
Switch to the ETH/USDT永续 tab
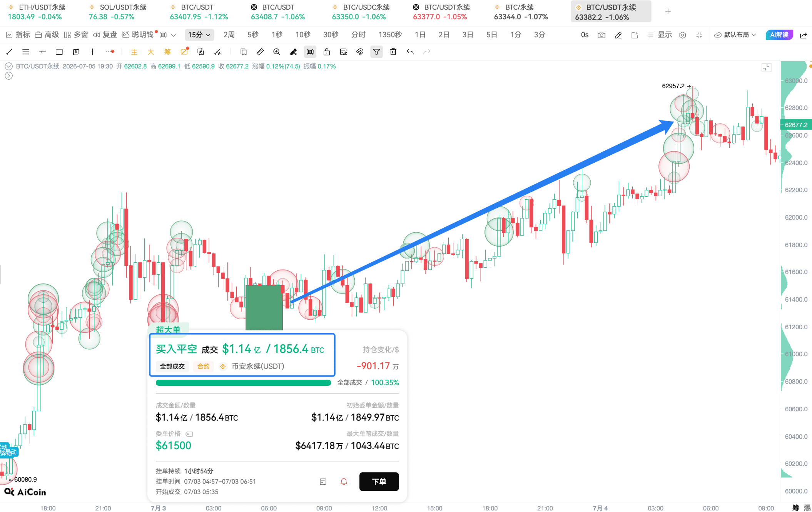(37, 12)
